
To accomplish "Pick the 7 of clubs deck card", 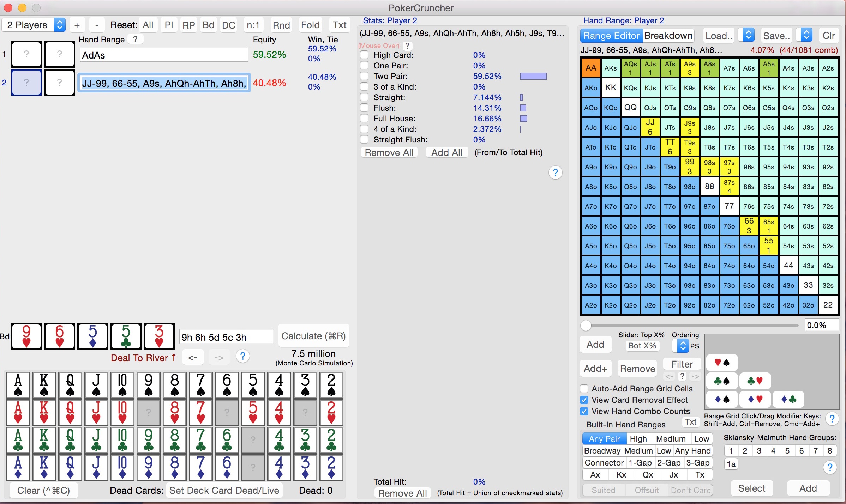I will 201,440.
